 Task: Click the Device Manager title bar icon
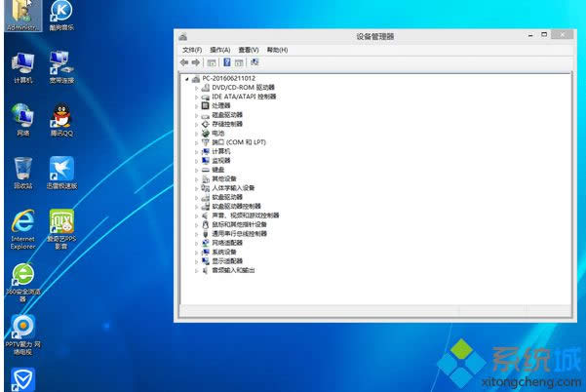coord(183,37)
